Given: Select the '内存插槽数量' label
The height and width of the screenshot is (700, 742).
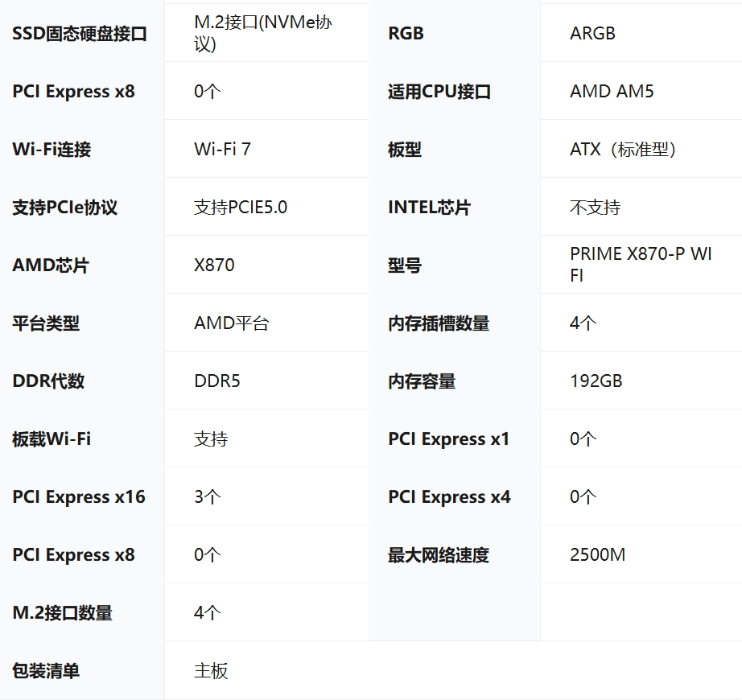Looking at the screenshot, I should coord(439,323).
